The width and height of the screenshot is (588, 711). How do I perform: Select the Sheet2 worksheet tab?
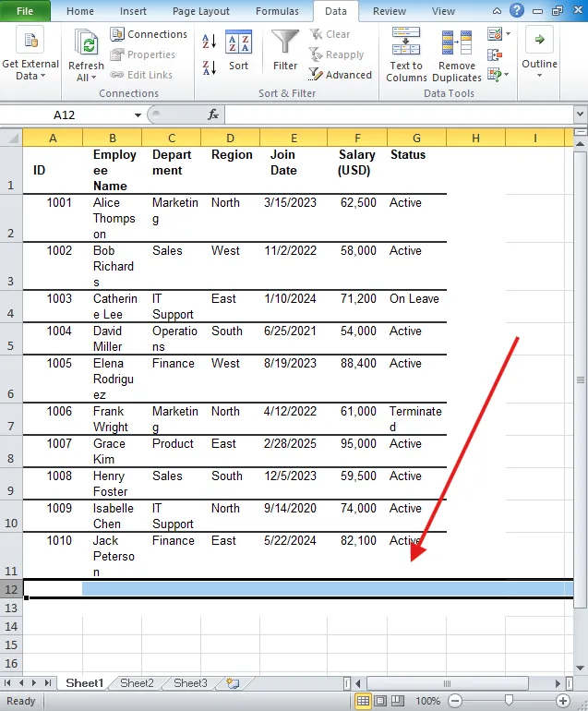pos(137,683)
